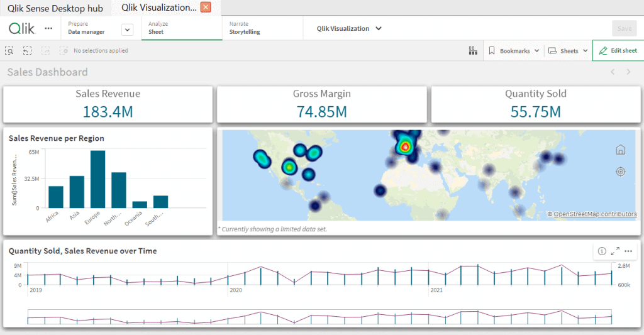Select the North America bar
This screenshot has height=335, width=644.
[x=119, y=190]
